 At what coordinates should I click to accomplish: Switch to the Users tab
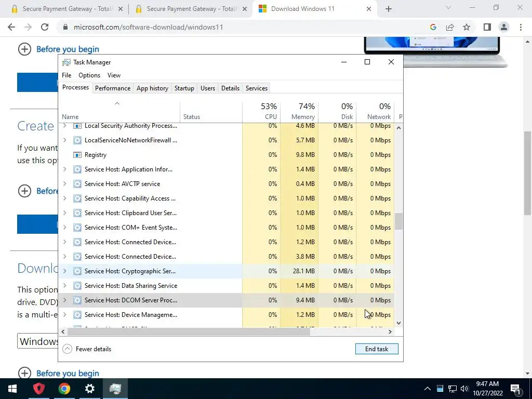[x=208, y=88]
